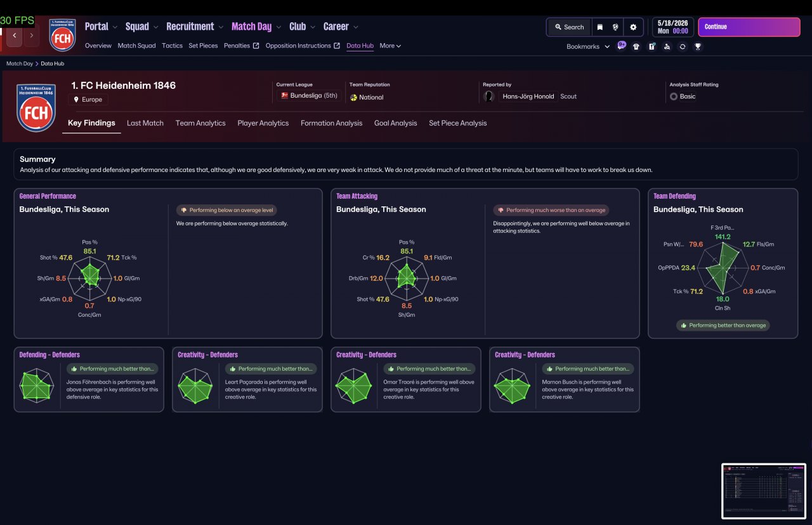Viewport: 812px width, 525px height.
Task: Open Jonas Föhrenbach's mini radar chart
Action: pos(37,387)
